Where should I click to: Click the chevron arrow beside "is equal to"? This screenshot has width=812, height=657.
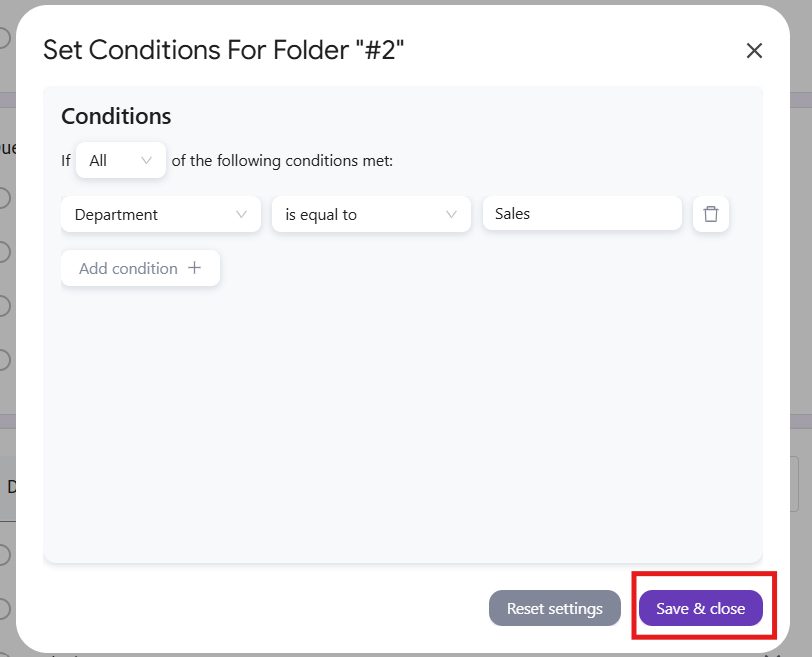click(x=451, y=214)
